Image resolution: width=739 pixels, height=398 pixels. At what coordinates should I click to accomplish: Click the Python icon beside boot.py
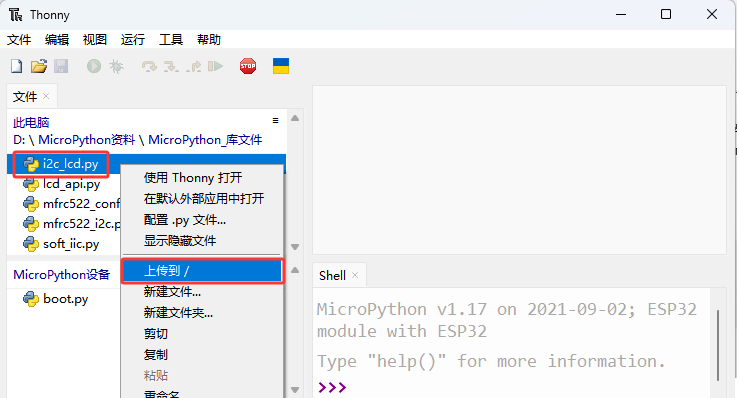[x=31, y=299]
